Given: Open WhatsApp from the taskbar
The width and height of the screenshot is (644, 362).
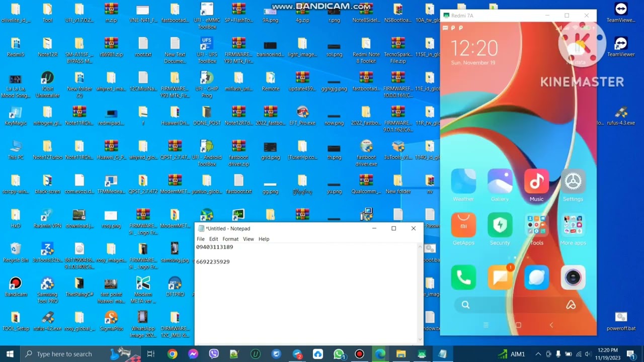Looking at the screenshot, I should click(339, 354).
